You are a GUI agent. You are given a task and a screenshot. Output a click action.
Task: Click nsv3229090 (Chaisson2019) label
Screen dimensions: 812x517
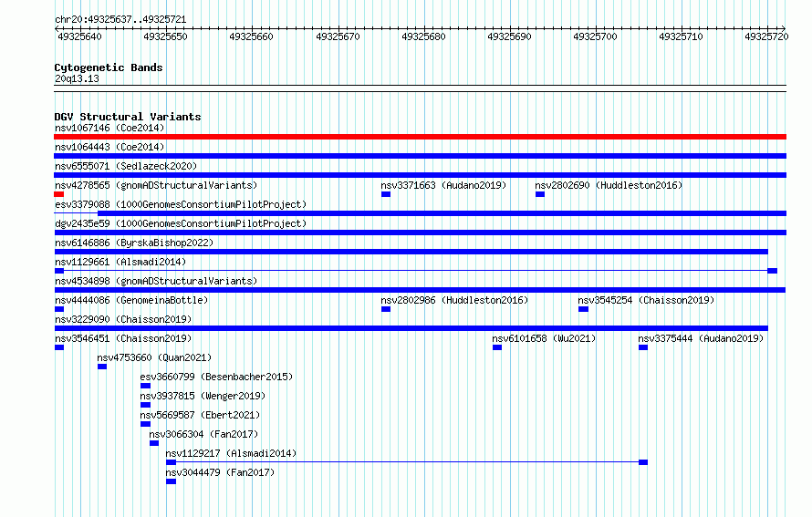[x=123, y=319]
